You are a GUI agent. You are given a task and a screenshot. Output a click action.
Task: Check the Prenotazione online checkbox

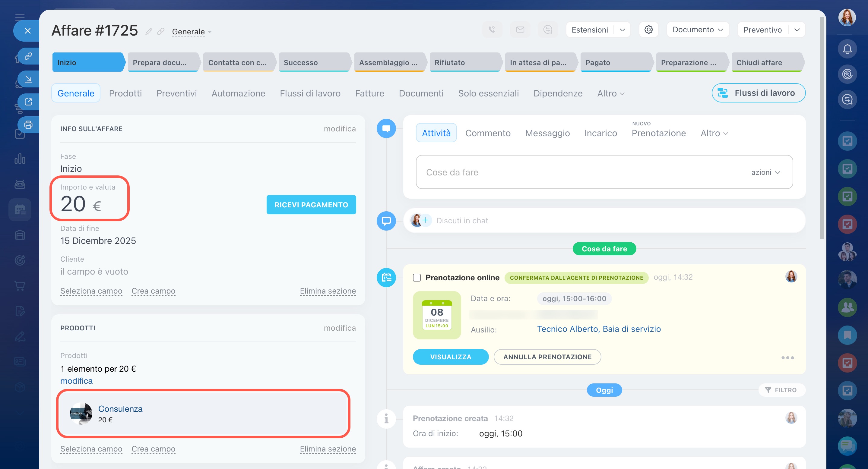pos(417,277)
